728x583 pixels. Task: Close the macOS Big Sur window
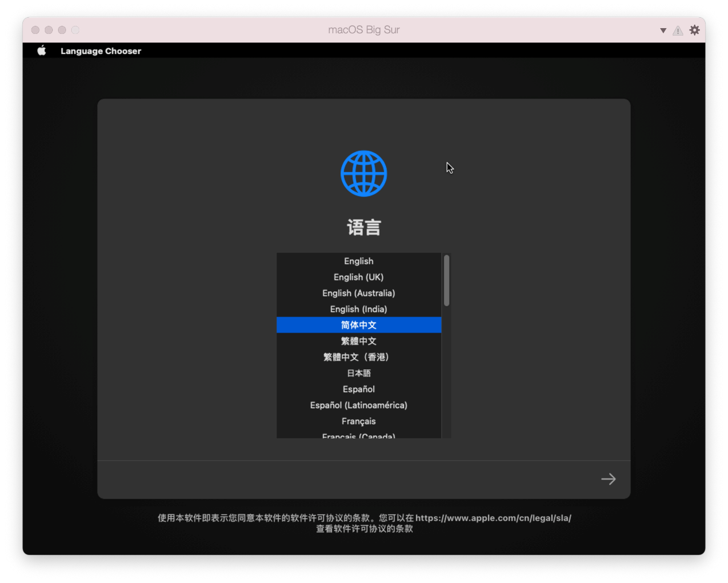pyautogui.click(x=35, y=30)
